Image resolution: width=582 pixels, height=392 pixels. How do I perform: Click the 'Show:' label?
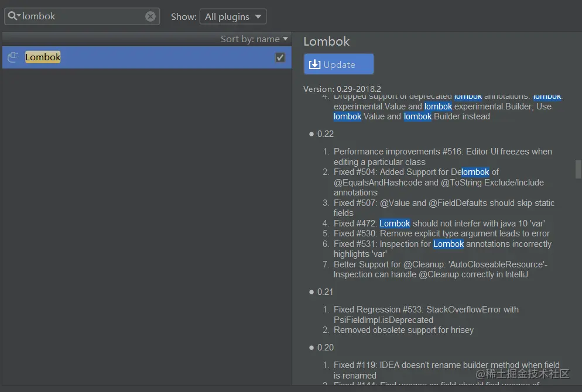tap(184, 17)
